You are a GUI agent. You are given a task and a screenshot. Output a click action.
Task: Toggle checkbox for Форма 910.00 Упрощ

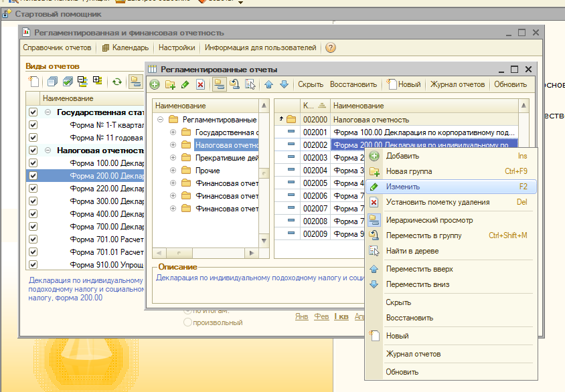point(33,265)
